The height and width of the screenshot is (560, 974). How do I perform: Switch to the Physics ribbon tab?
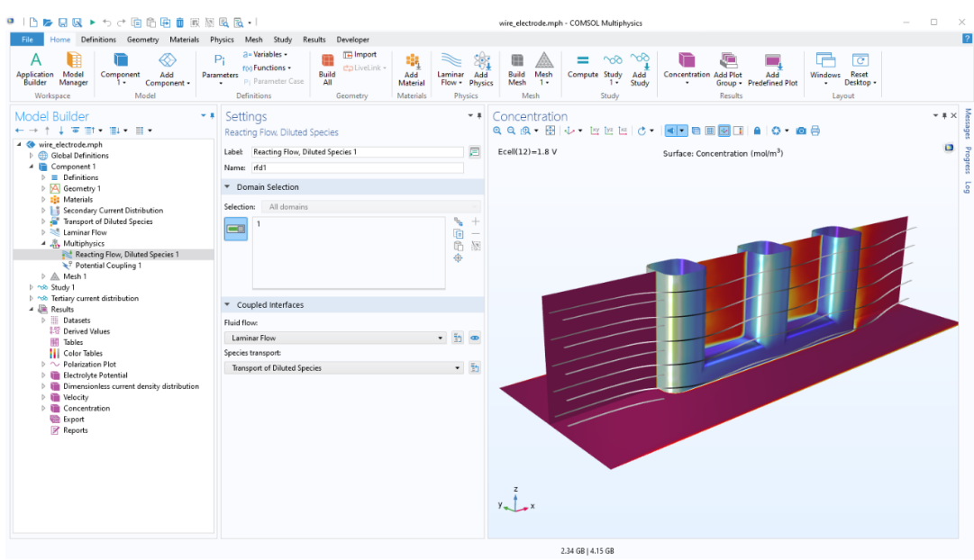[x=222, y=39]
